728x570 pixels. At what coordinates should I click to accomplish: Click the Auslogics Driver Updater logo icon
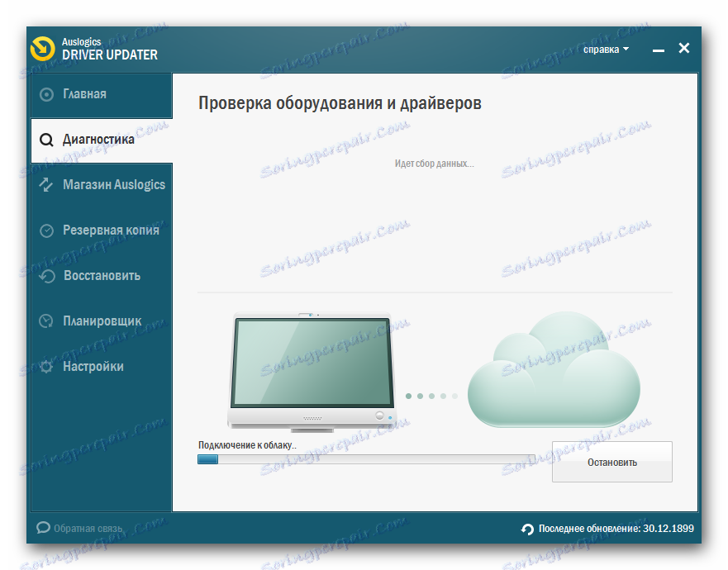(x=43, y=49)
